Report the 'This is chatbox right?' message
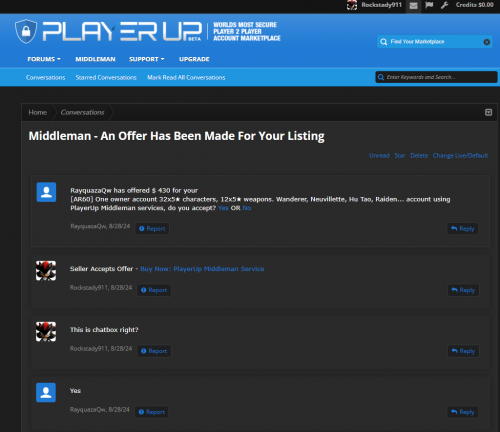 154,351
